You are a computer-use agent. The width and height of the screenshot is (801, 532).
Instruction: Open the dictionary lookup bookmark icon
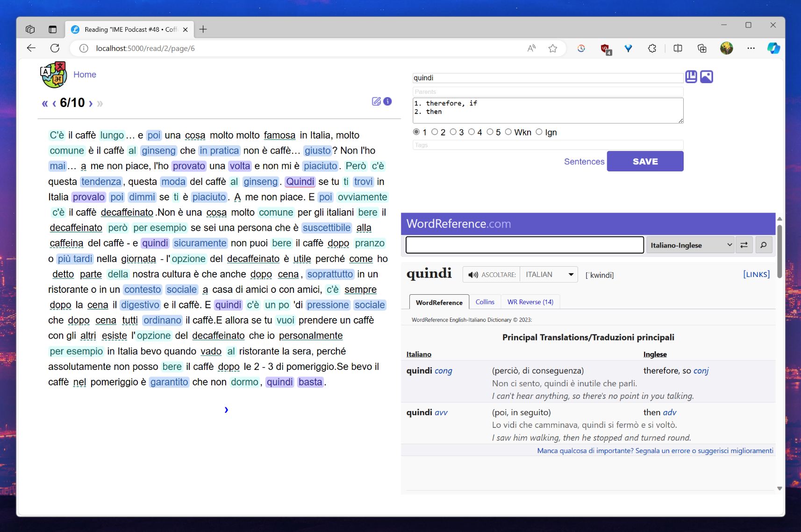[x=691, y=77]
